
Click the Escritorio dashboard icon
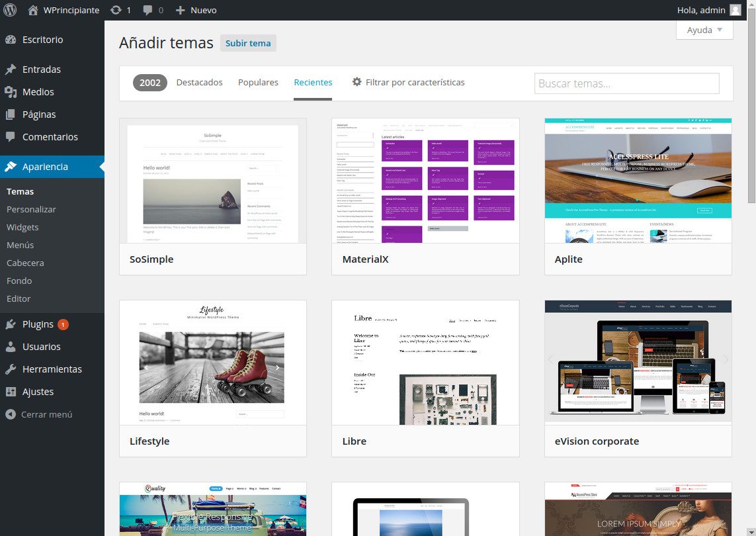[11, 40]
